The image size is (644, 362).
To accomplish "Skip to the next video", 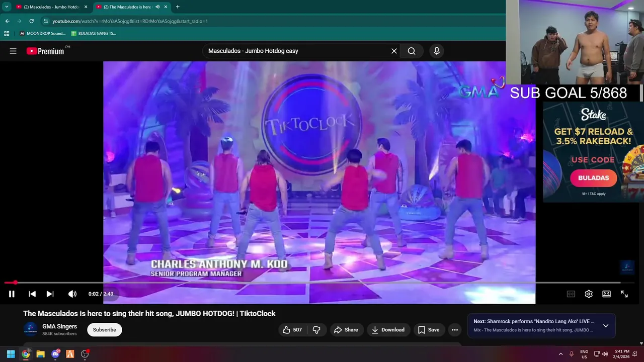I will click(x=50, y=294).
